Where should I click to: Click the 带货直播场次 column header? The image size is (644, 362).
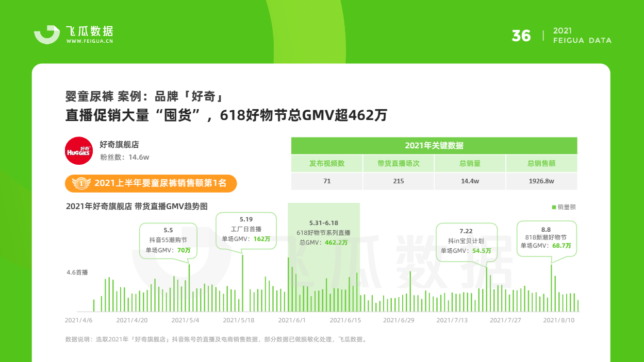(x=399, y=164)
